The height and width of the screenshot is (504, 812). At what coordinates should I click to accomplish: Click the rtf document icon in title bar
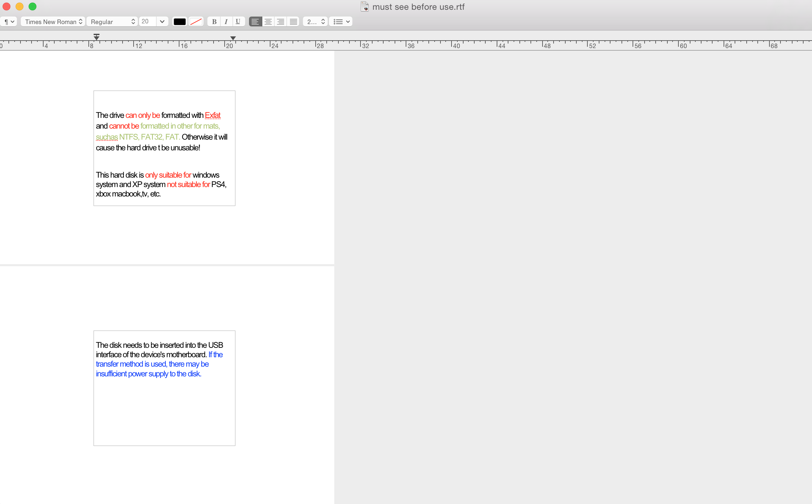tap(365, 7)
